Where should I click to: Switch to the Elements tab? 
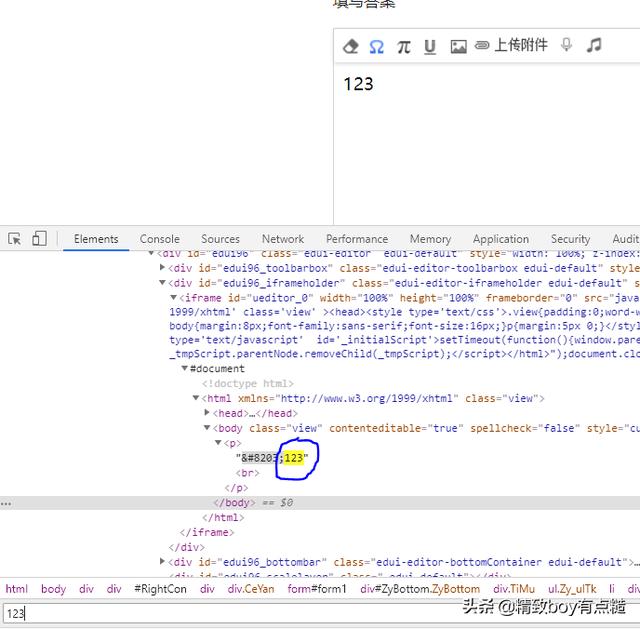[x=96, y=239]
